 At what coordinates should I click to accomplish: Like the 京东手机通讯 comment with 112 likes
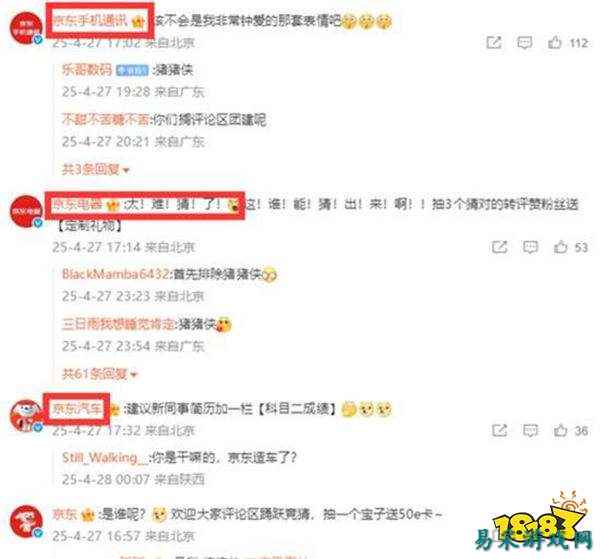tap(554, 42)
